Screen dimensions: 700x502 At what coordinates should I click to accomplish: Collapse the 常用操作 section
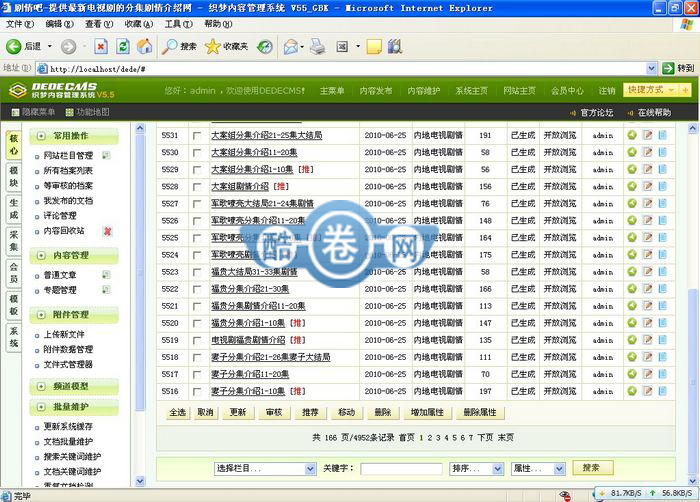42,136
